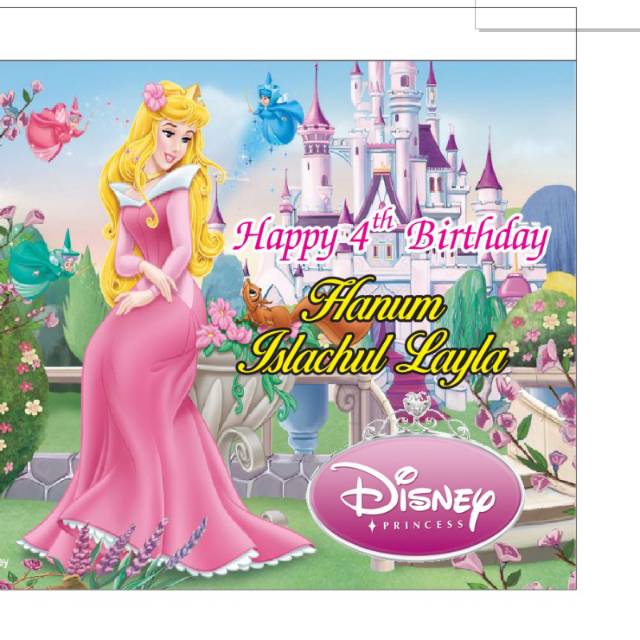Select the "Islachul Layla" yellow text
The height and width of the screenshot is (640, 640).
373,358
